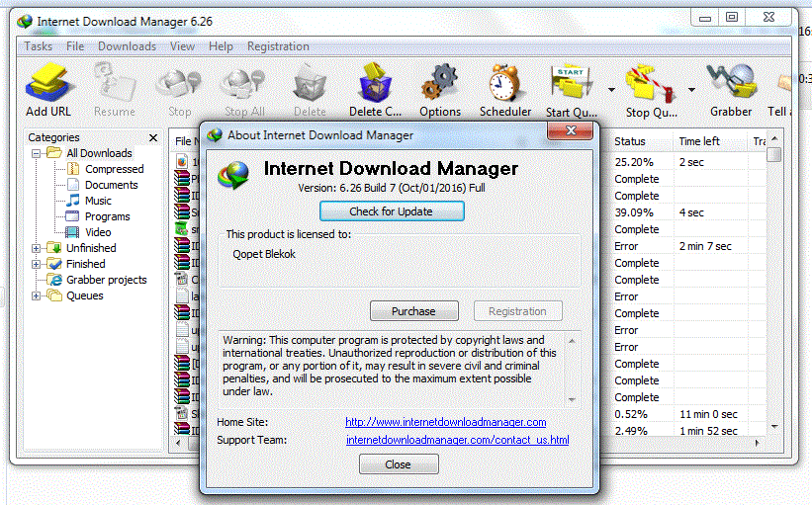Click the Stop Queue toolbar icon
Image resolution: width=812 pixels, height=505 pixels.
click(x=651, y=89)
